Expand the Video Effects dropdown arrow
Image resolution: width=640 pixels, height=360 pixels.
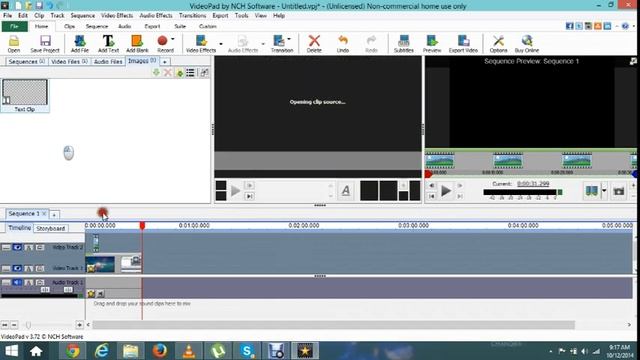(221, 44)
